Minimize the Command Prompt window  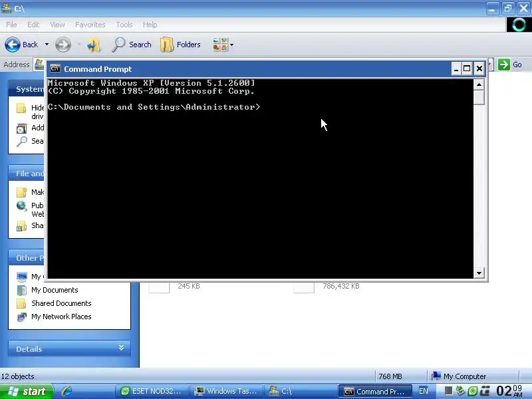point(456,69)
